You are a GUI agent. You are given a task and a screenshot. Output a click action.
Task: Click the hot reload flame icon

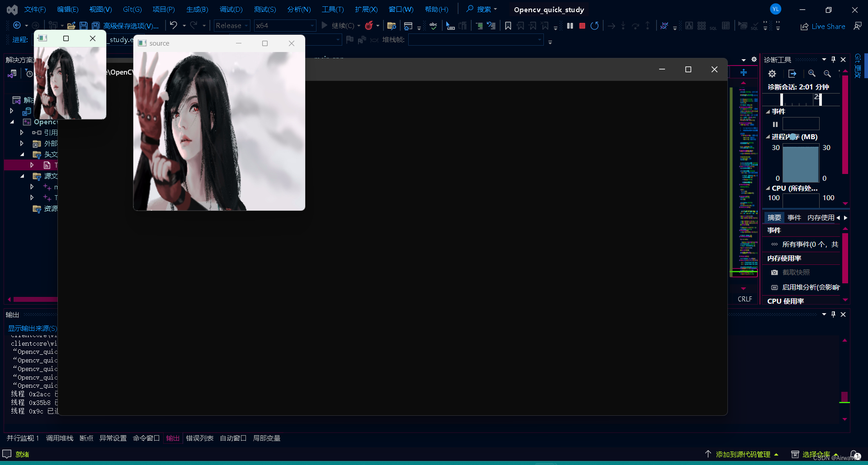pyautogui.click(x=369, y=26)
